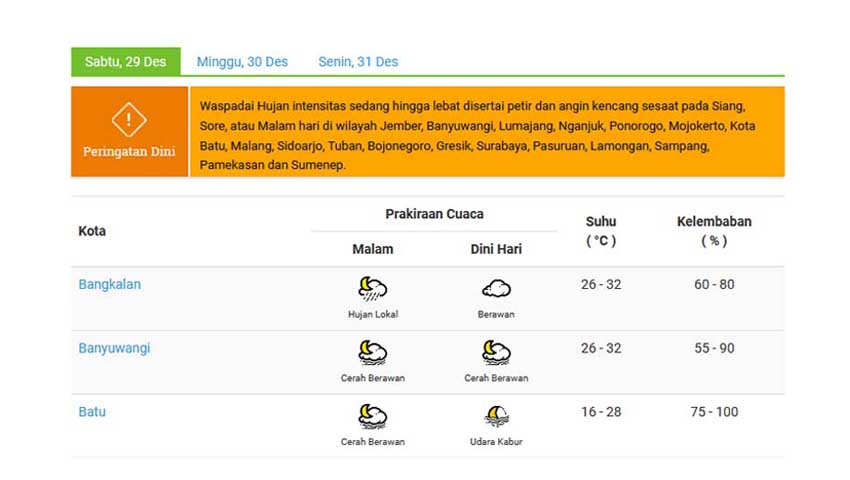Click the Udara Kabur label

(x=496, y=441)
